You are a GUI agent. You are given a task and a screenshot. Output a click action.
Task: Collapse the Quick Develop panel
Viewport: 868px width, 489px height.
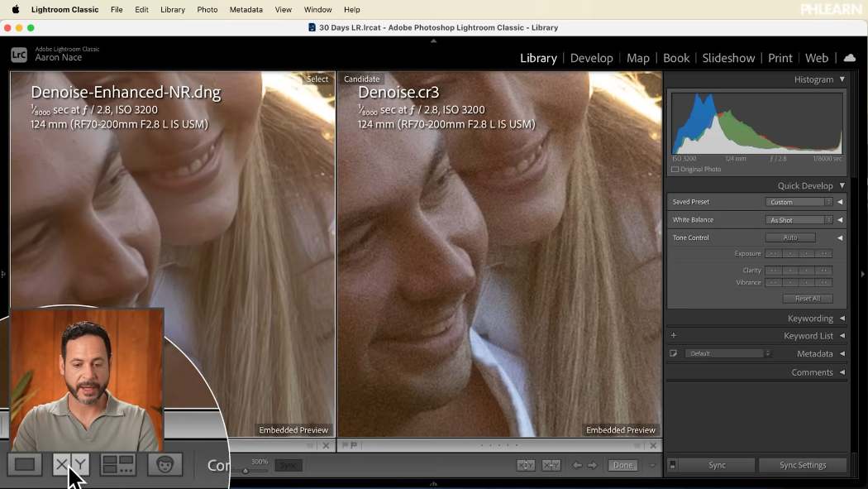click(842, 185)
